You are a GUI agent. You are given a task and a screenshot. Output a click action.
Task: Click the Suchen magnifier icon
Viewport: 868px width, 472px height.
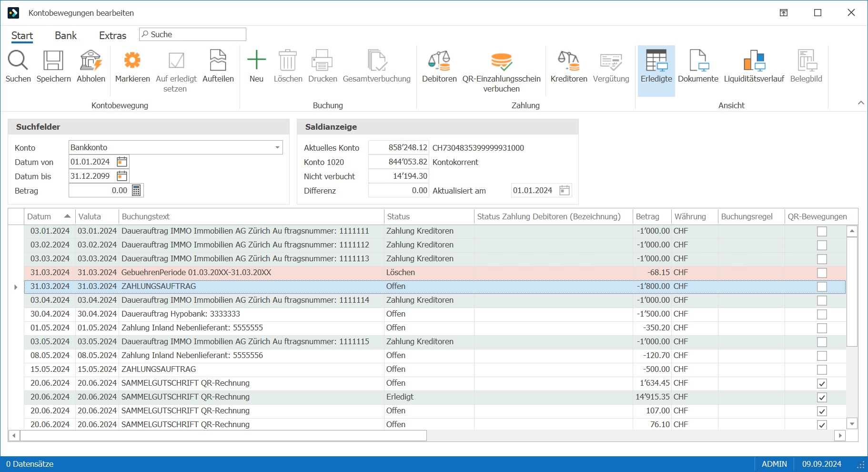click(x=18, y=61)
